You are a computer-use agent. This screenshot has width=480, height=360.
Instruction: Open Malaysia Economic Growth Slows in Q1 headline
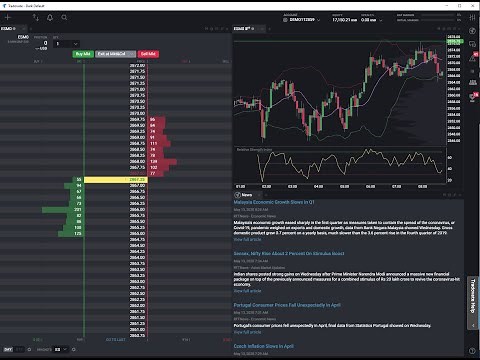[274, 202]
